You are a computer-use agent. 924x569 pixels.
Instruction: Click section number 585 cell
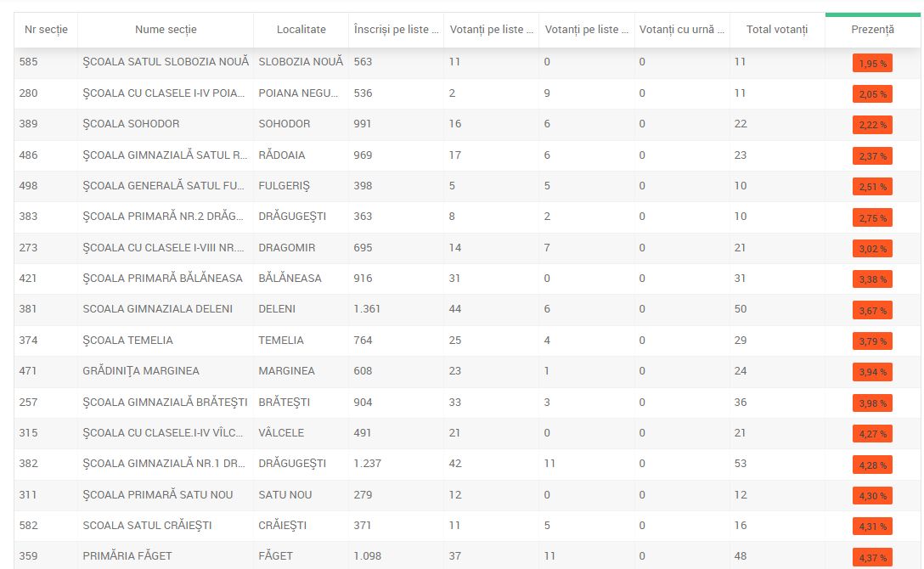click(29, 62)
